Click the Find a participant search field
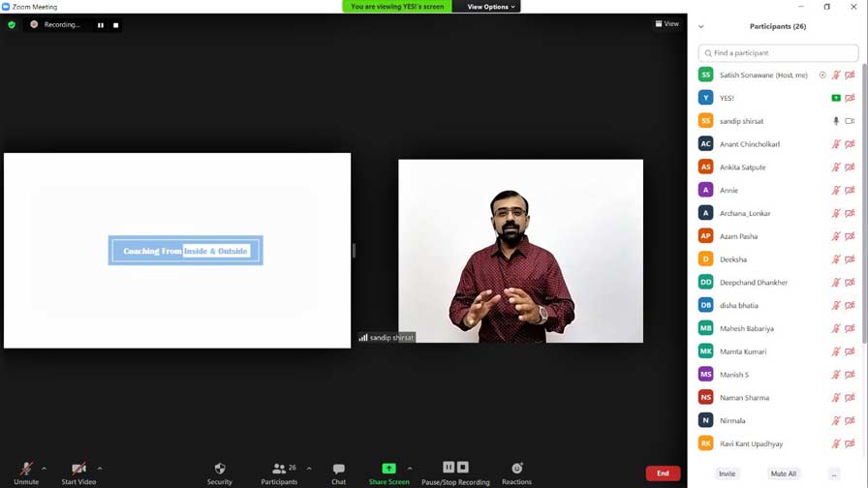The height and width of the screenshot is (488, 868). tap(778, 53)
